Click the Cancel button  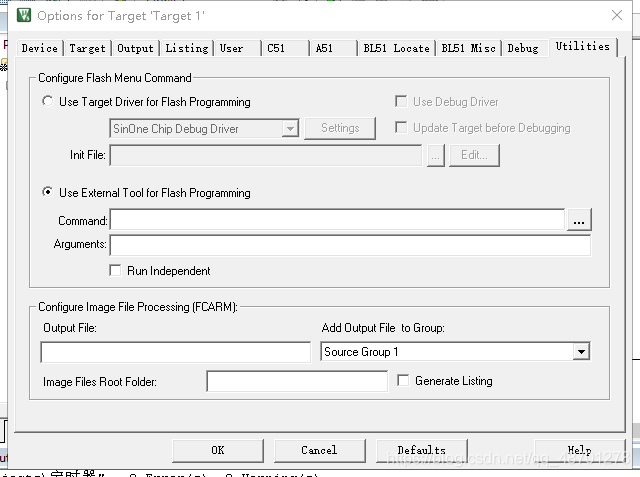(x=320, y=450)
